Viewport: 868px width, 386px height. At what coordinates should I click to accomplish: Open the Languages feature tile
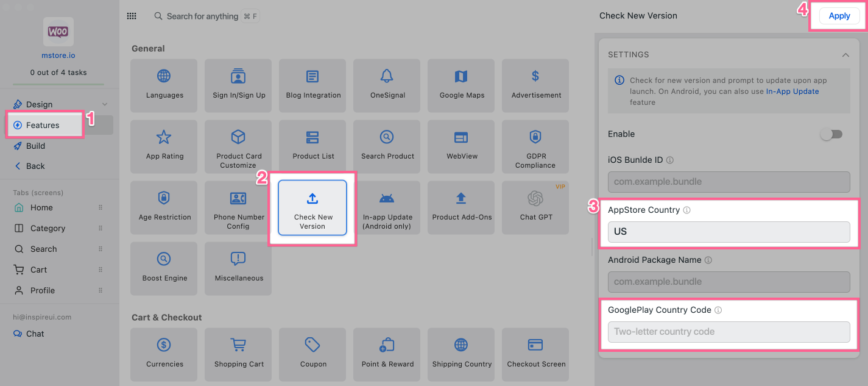(164, 85)
